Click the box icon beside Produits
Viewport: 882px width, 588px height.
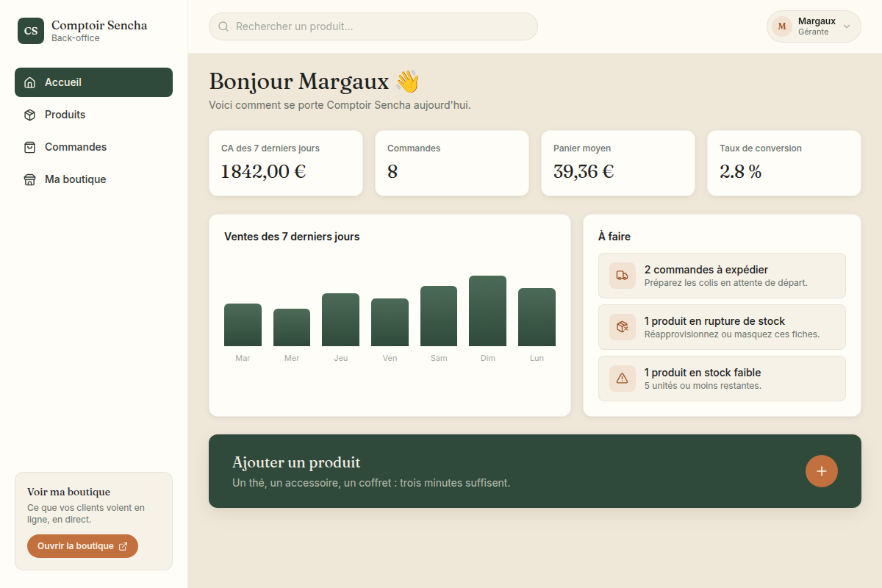pos(30,115)
